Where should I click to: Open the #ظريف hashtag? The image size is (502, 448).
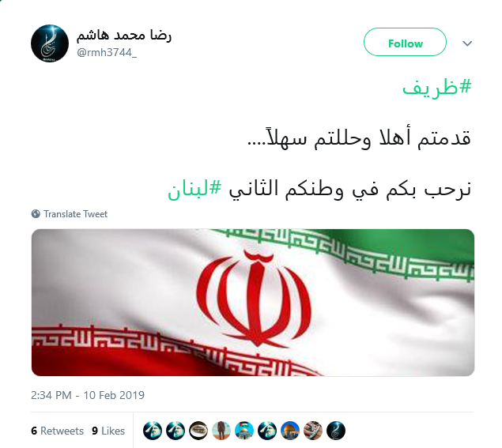(x=437, y=88)
